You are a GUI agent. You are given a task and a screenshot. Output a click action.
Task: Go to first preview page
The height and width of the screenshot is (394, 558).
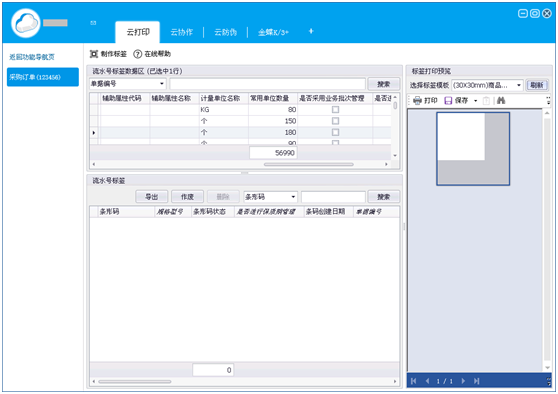tap(413, 381)
